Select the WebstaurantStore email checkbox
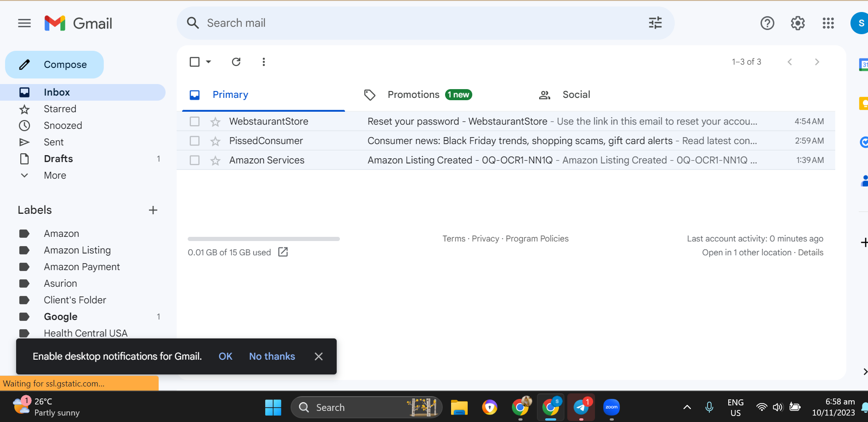The height and width of the screenshot is (422, 868). (195, 121)
